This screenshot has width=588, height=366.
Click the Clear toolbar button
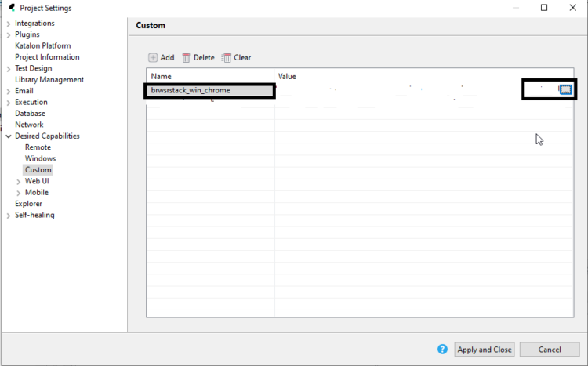click(236, 58)
